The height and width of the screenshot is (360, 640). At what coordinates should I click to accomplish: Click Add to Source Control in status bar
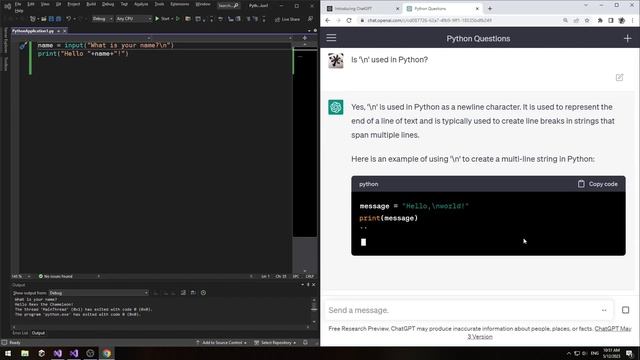tap(221, 342)
